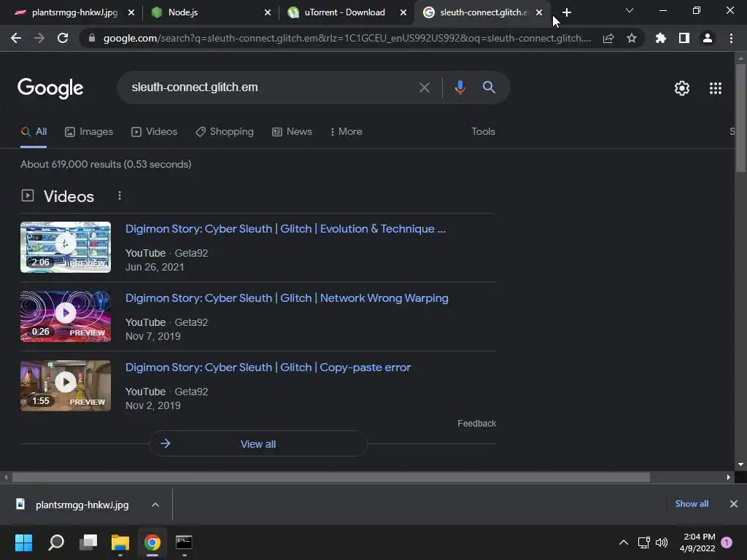Image resolution: width=747 pixels, height=560 pixels.
Task: Open the volume control in system tray
Action: (x=662, y=542)
